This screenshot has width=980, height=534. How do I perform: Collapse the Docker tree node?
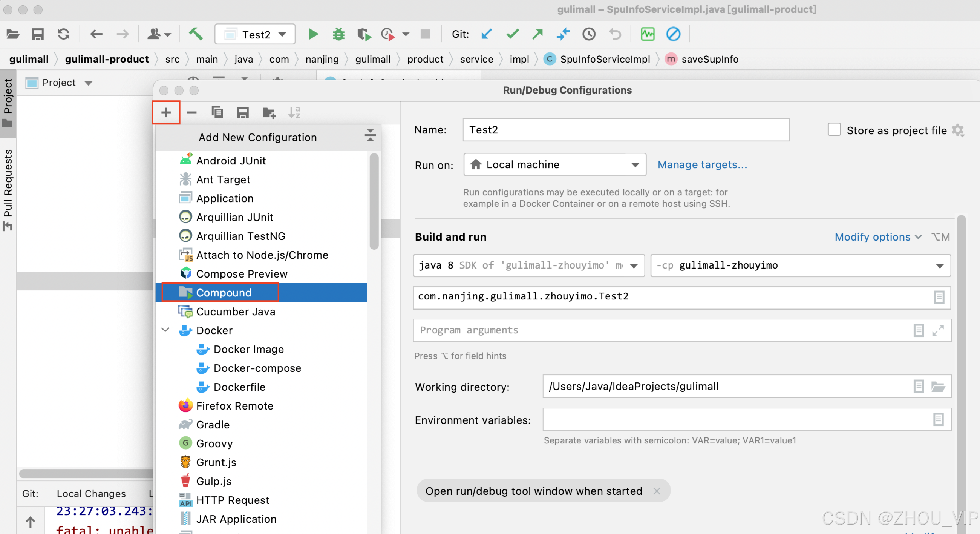[165, 330]
